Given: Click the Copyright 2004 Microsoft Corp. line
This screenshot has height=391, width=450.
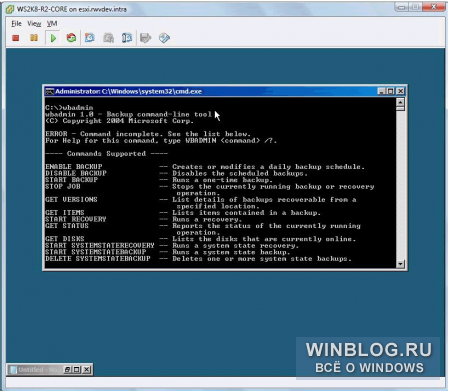Looking at the screenshot, I should (x=119, y=121).
